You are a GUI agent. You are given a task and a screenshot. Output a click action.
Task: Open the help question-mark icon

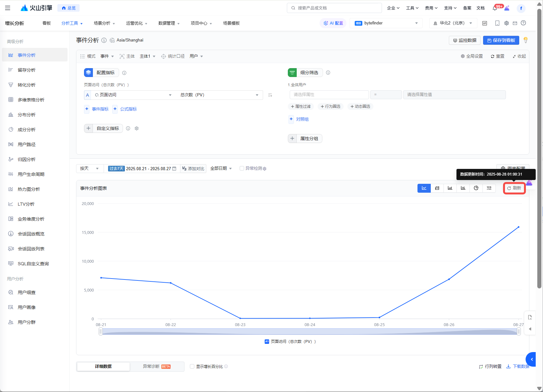[523, 23]
